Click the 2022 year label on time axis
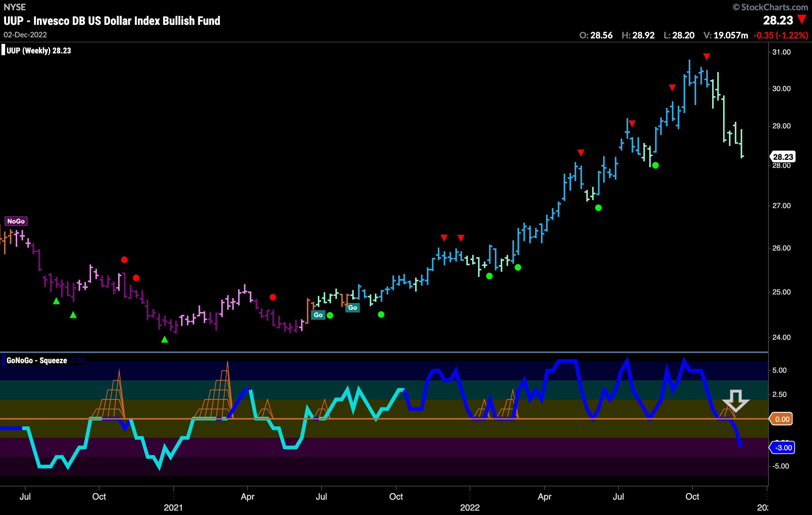The image size is (812, 515). pos(470,507)
